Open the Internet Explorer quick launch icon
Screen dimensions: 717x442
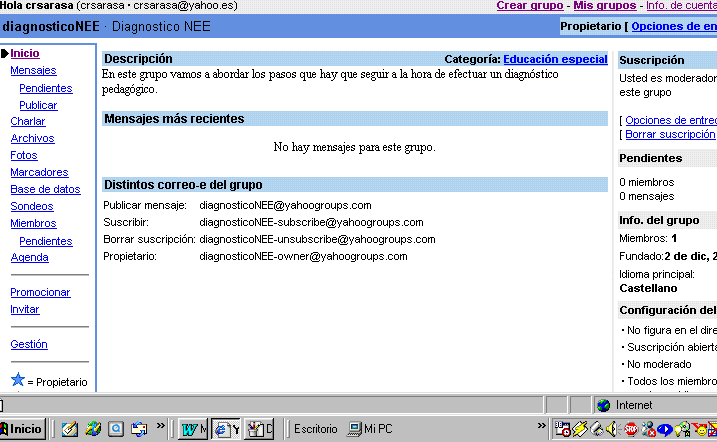pos(93,429)
